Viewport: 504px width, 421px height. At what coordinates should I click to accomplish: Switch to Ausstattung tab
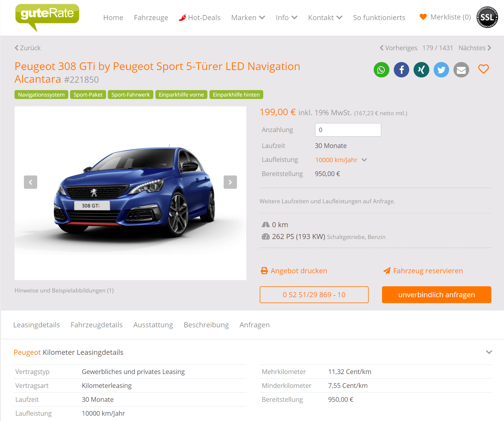(153, 325)
